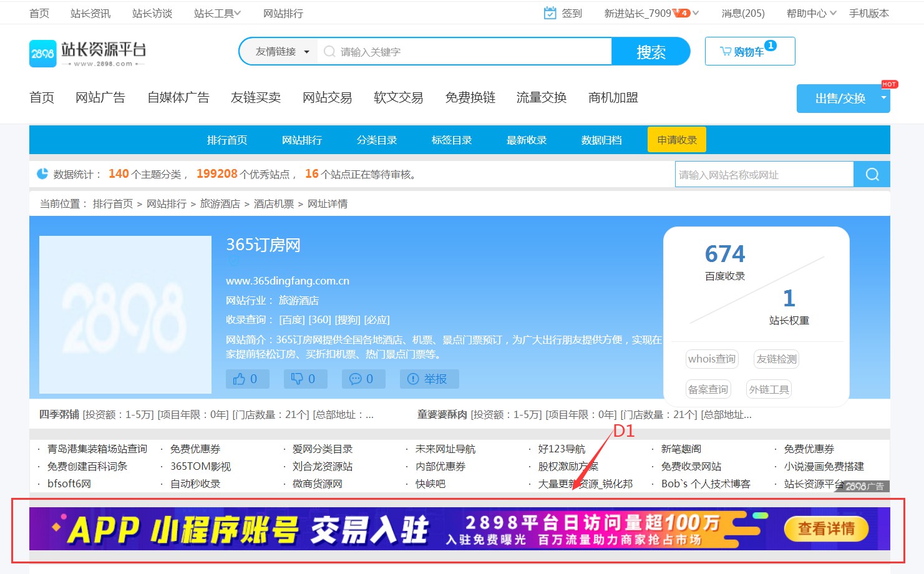Expand the 站长工具 top menu

pyautogui.click(x=217, y=13)
